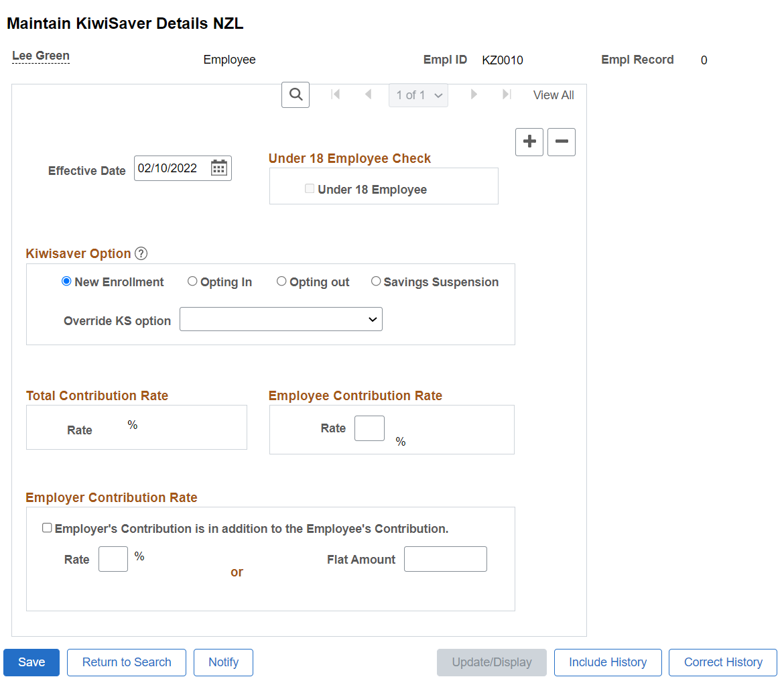This screenshot has height=681, width=784.
Task: Expand the Override KS option dropdown
Action: 281,319
